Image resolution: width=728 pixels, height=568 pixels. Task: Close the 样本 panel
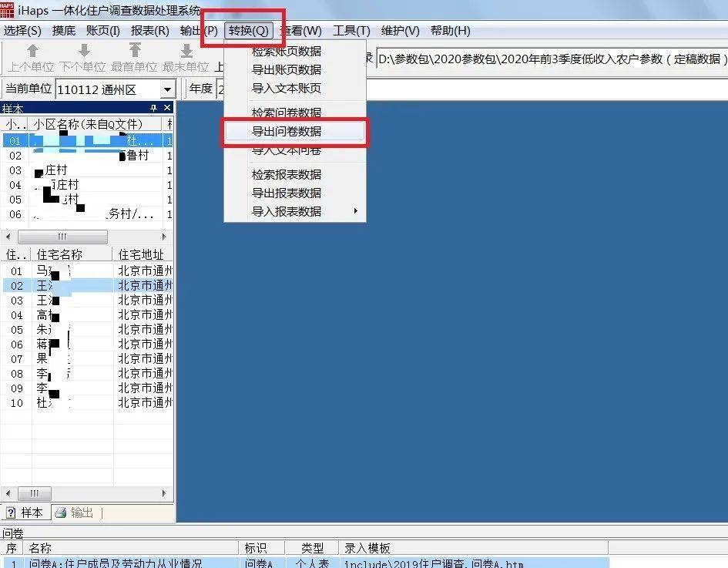167,108
